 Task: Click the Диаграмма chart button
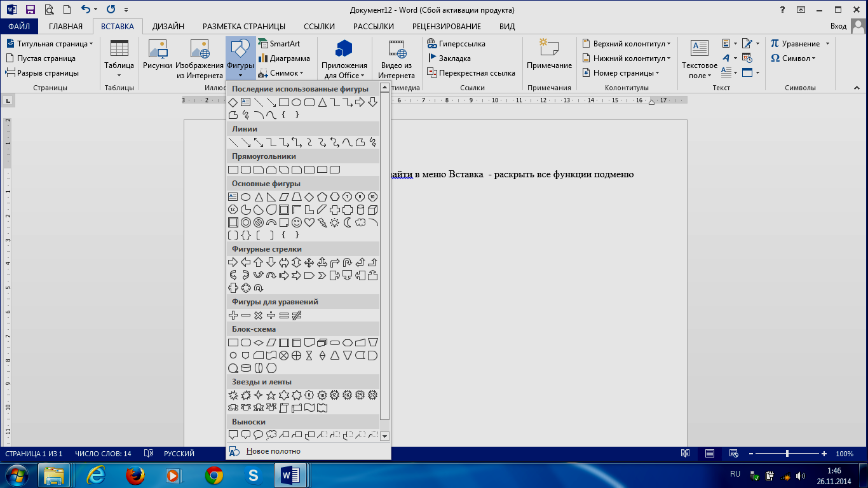pyautogui.click(x=284, y=58)
